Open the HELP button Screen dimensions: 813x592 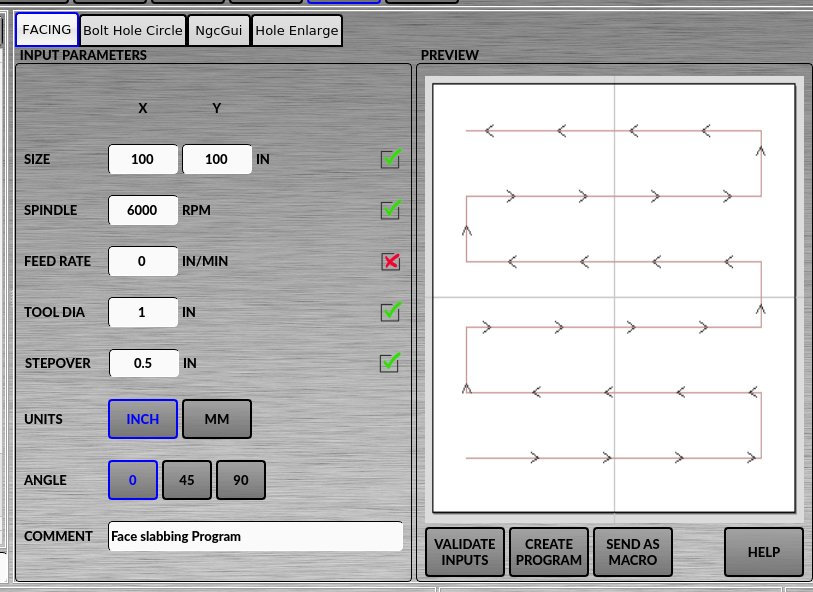point(764,552)
